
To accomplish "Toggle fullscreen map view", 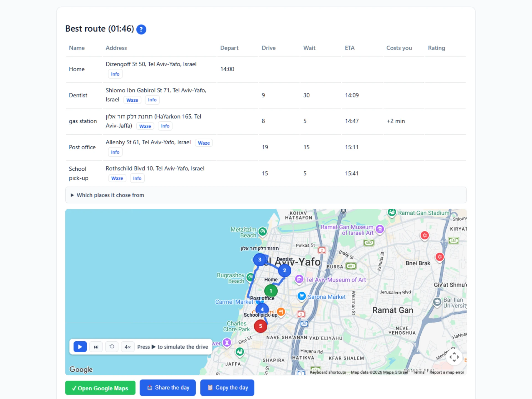I will 454,357.
